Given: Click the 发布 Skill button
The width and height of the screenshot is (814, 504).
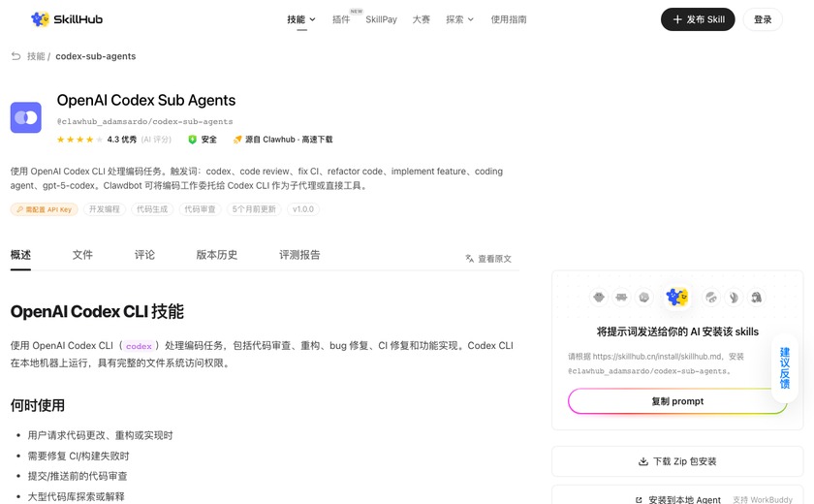Looking at the screenshot, I should (x=698, y=19).
